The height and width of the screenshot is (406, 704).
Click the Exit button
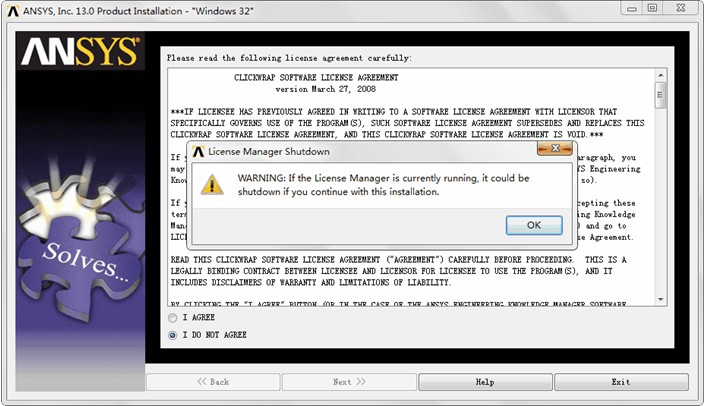click(620, 382)
